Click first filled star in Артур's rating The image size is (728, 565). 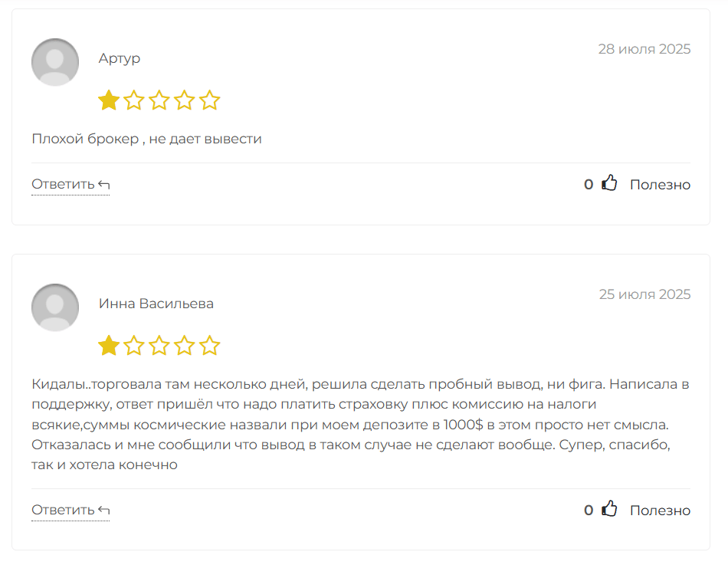109,100
